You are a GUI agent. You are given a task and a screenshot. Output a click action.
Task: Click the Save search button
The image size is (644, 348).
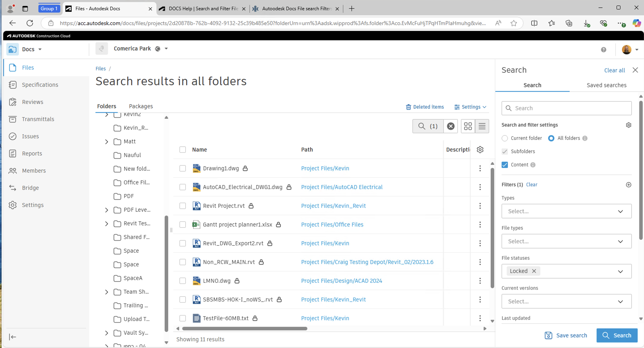point(566,335)
